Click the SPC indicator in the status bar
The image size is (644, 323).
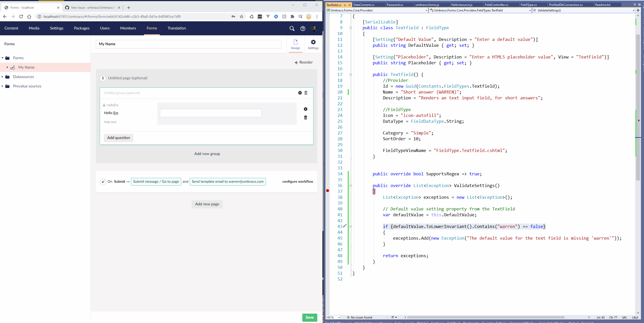[624, 317]
